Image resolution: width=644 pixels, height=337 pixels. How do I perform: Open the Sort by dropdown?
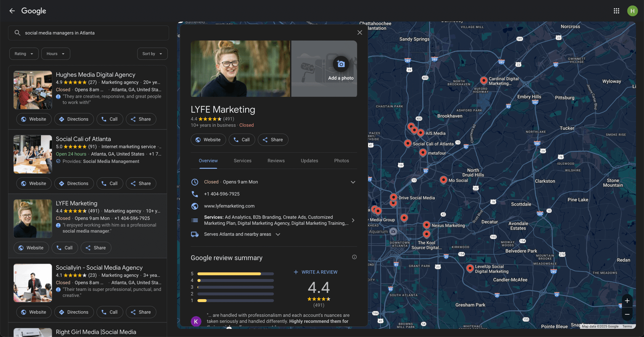pos(153,54)
